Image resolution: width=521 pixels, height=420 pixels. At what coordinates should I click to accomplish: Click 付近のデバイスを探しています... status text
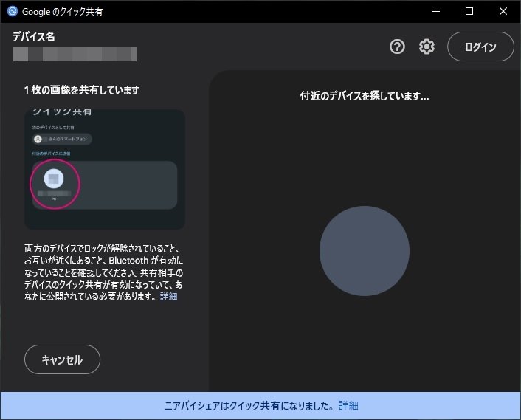pos(365,96)
